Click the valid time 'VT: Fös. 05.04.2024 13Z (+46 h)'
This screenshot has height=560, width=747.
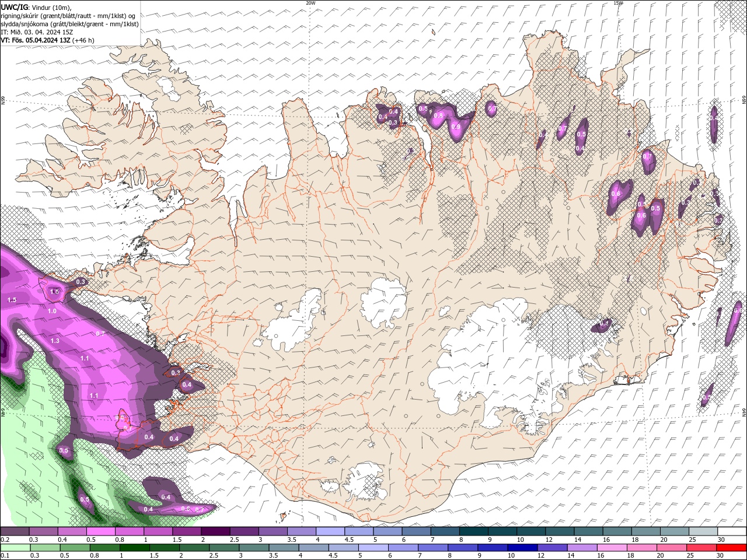click(x=47, y=40)
